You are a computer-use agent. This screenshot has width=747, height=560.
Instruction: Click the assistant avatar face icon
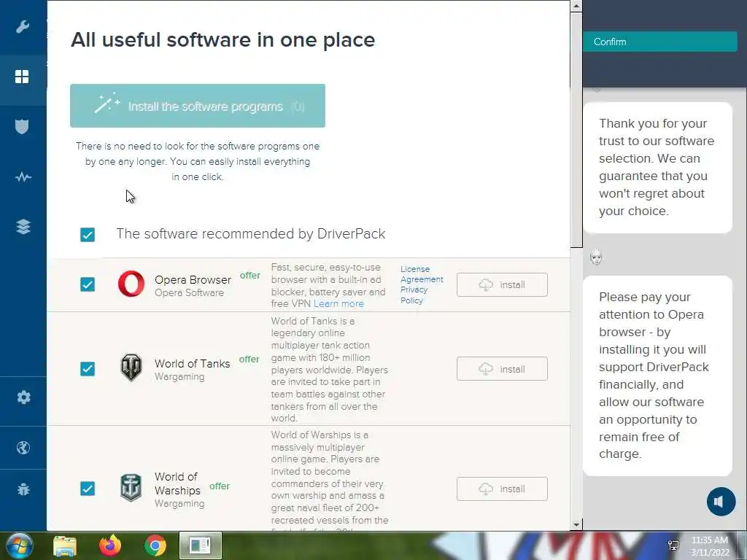click(596, 257)
